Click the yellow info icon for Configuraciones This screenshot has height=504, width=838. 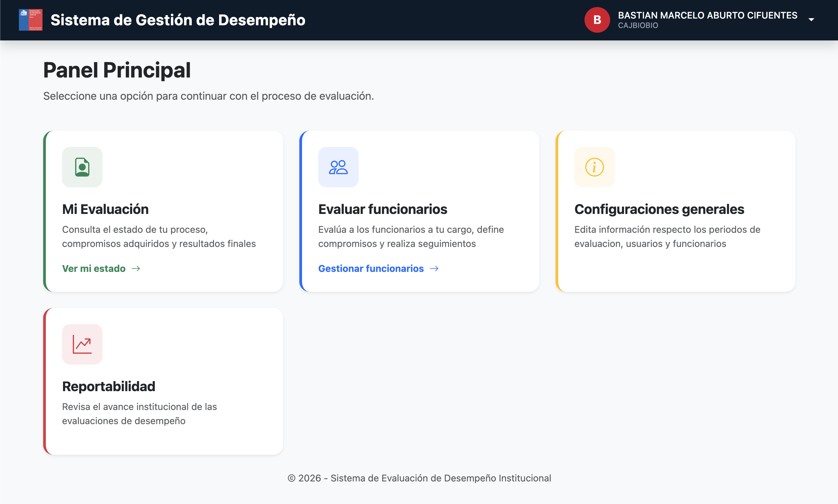click(594, 167)
